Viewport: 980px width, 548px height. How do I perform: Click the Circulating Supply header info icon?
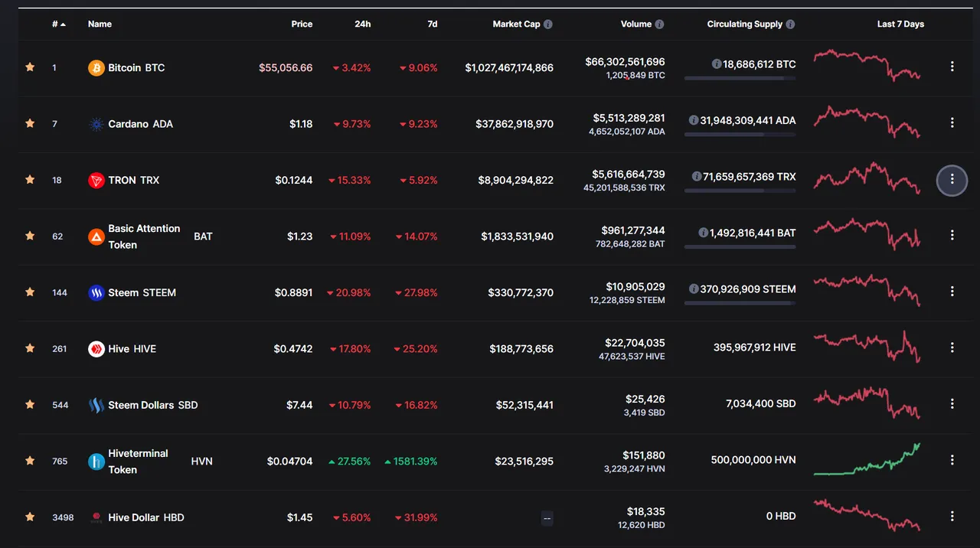point(790,24)
